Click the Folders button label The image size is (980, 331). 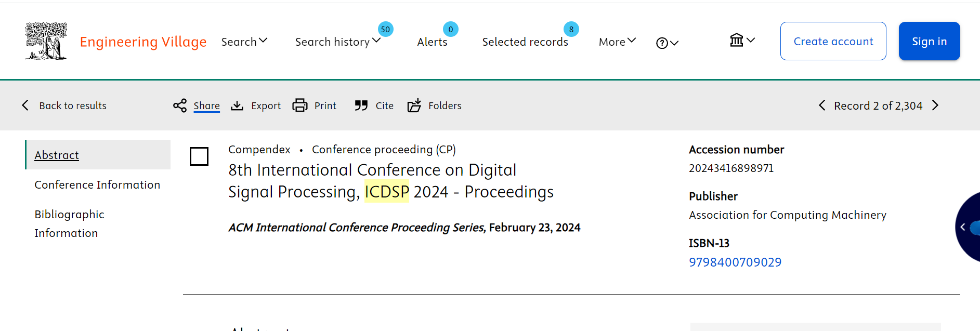click(x=445, y=105)
